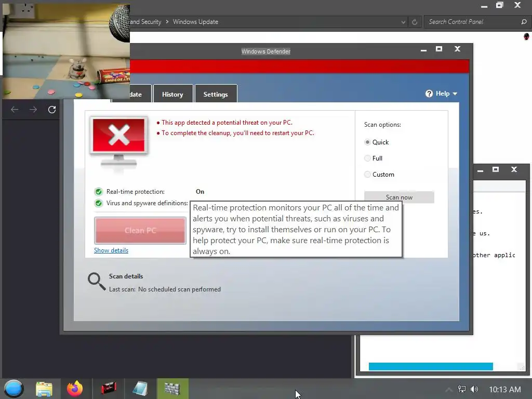532x399 pixels.
Task: Click the 10:13 AM clock
Action: (505, 390)
